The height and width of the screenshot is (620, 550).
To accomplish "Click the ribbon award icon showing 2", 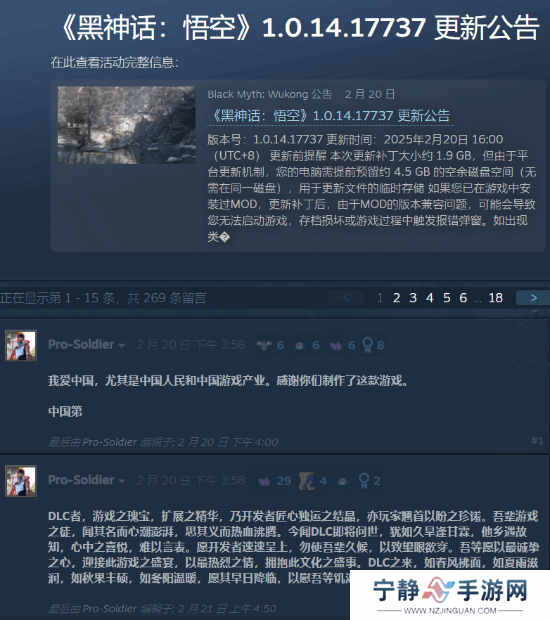I will coord(363,481).
